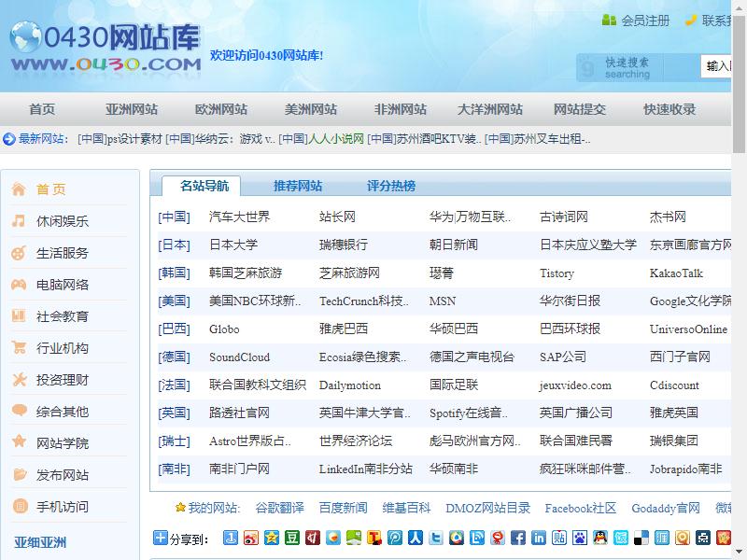Open the 网站提交 menu item
The height and width of the screenshot is (560, 747).
tap(579, 109)
